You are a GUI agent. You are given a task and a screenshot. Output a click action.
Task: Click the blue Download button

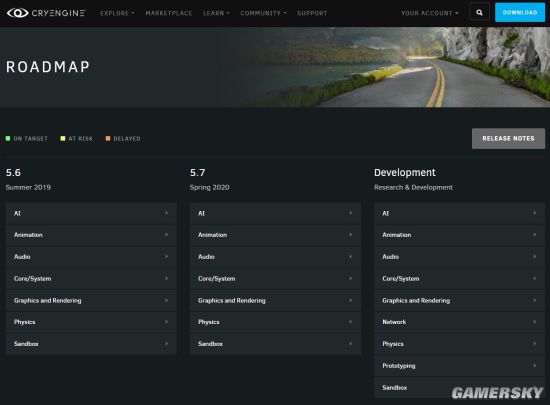tap(520, 13)
